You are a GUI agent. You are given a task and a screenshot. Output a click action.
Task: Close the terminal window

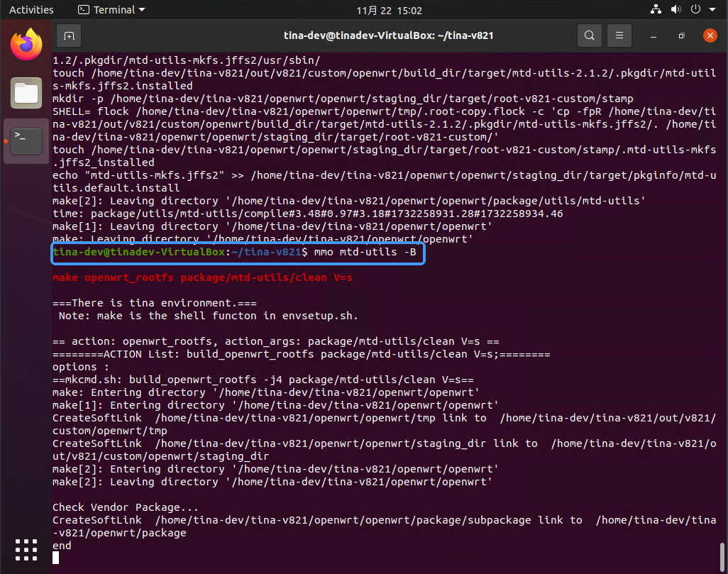(x=710, y=35)
